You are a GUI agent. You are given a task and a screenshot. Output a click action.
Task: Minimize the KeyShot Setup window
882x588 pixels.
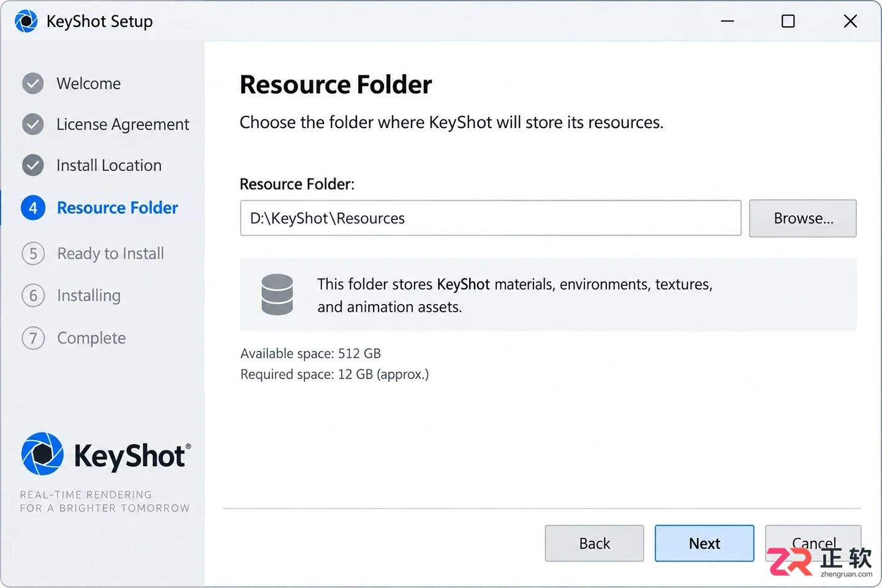[x=727, y=21]
